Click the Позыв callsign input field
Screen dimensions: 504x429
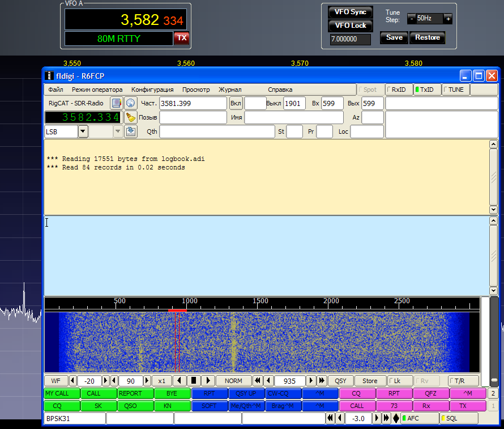click(193, 117)
